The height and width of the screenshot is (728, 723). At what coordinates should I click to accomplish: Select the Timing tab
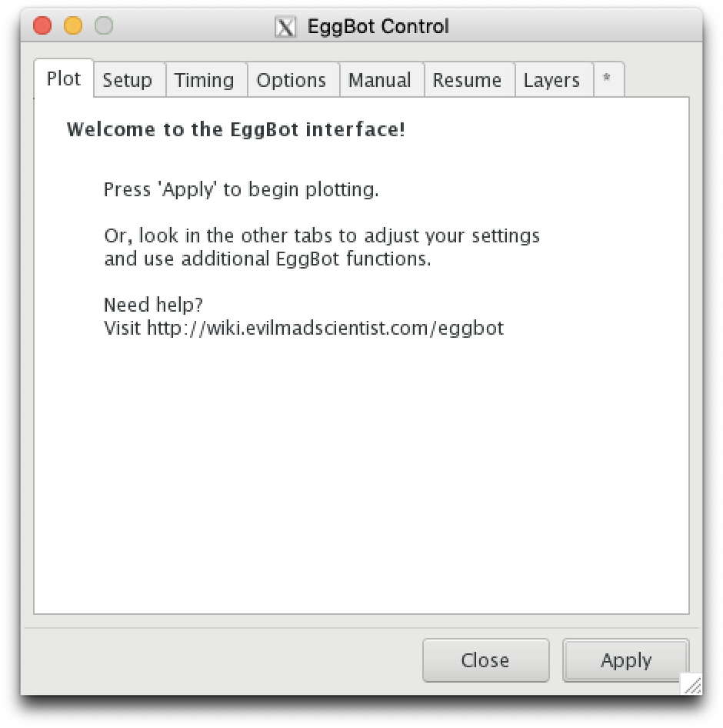[204, 80]
